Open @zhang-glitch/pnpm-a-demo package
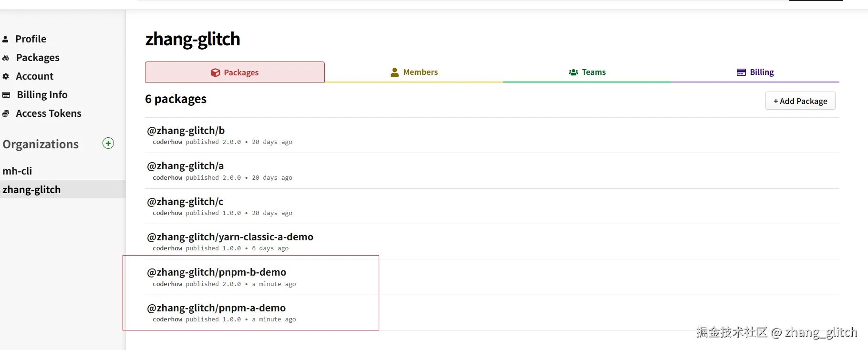This screenshot has width=868, height=350. [216, 308]
